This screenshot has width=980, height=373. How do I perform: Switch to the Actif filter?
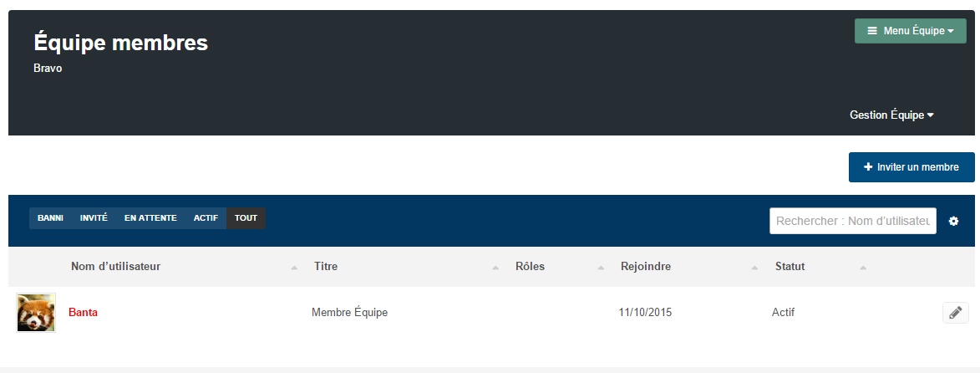coord(206,218)
